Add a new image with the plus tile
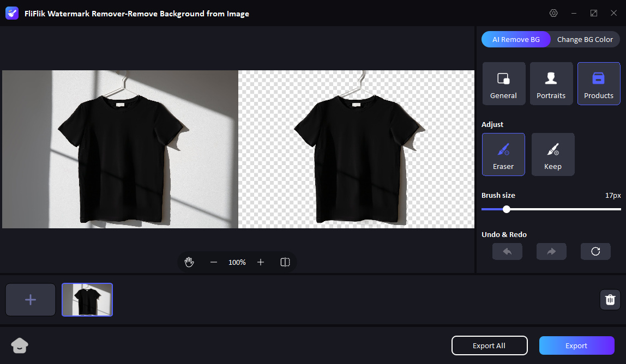 pos(30,300)
